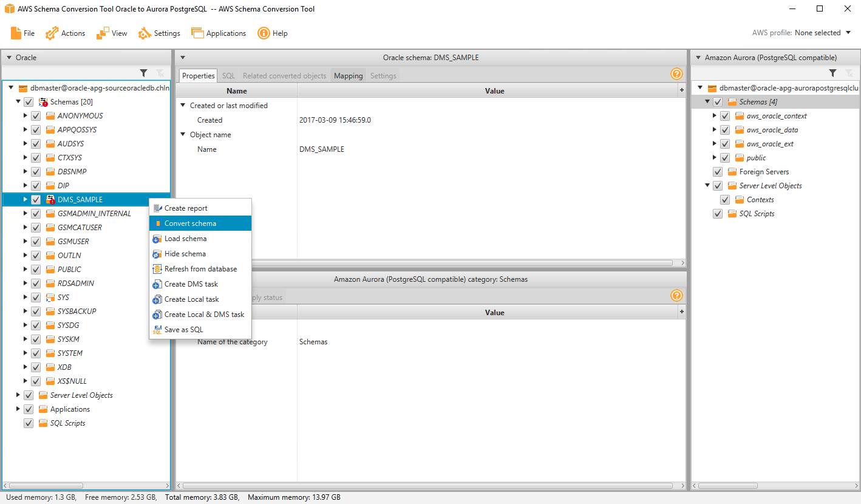The height and width of the screenshot is (504, 861).
Task: Collapse the Aurora Server Level Objects node
Action: [707, 186]
